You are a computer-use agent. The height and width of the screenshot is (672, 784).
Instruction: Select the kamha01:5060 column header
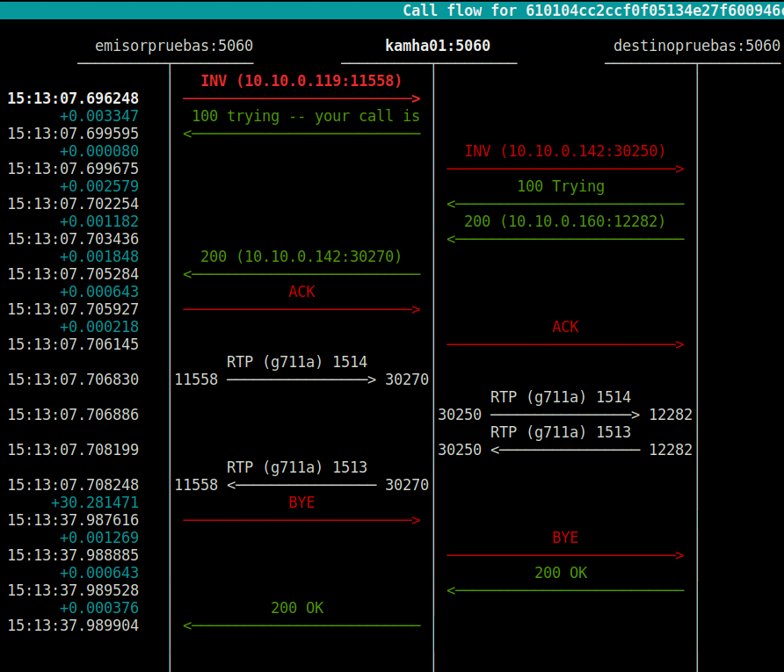pos(438,46)
